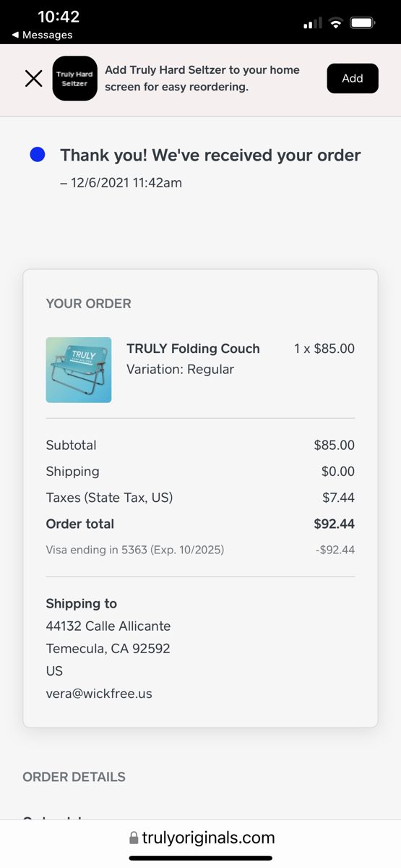Return to Messages via the back arrow
The image size is (401, 868).
[42, 35]
